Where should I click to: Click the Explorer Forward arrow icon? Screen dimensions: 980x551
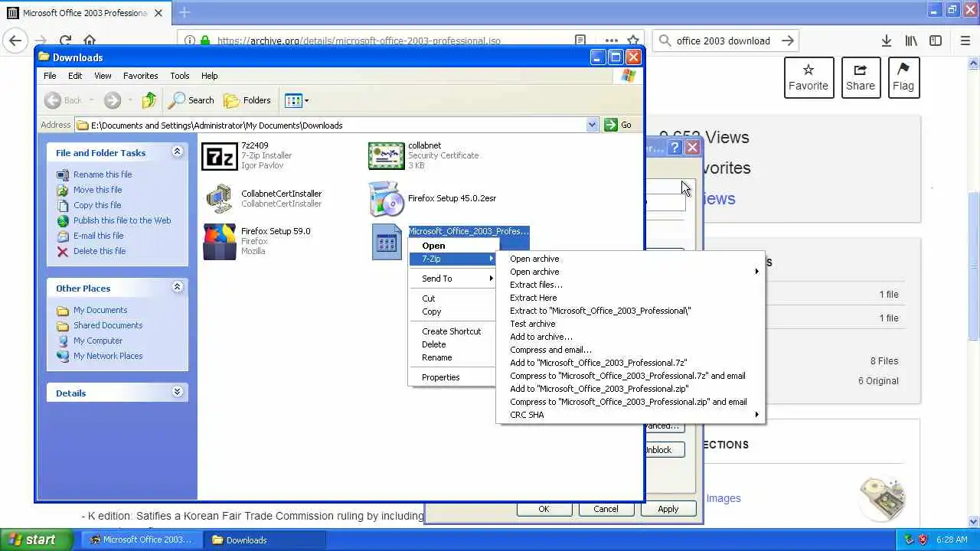(113, 100)
